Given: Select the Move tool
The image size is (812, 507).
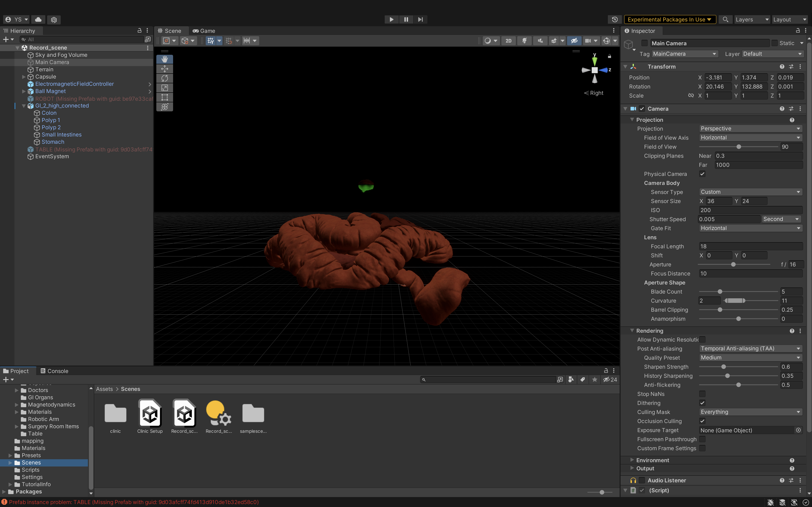Looking at the screenshot, I should pos(164,69).
